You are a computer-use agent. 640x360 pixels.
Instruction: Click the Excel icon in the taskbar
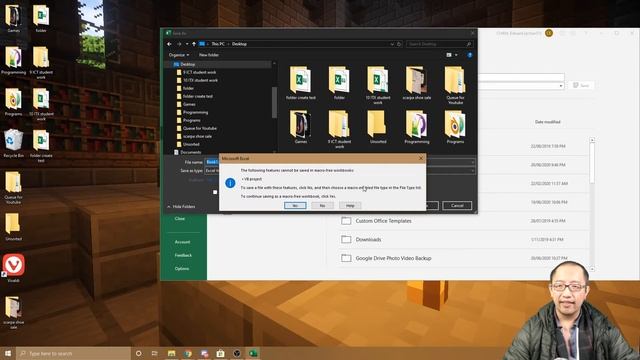(x=253, y=353)
